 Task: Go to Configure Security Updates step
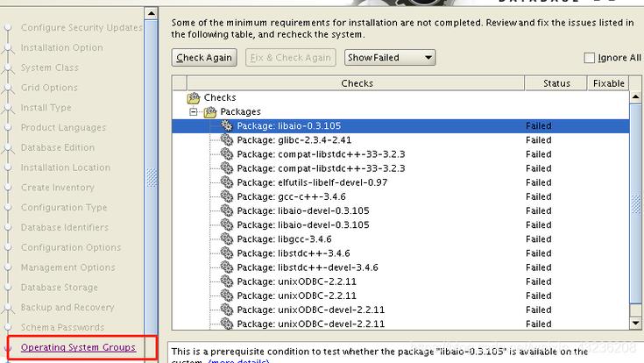click(x=81, y=27)
